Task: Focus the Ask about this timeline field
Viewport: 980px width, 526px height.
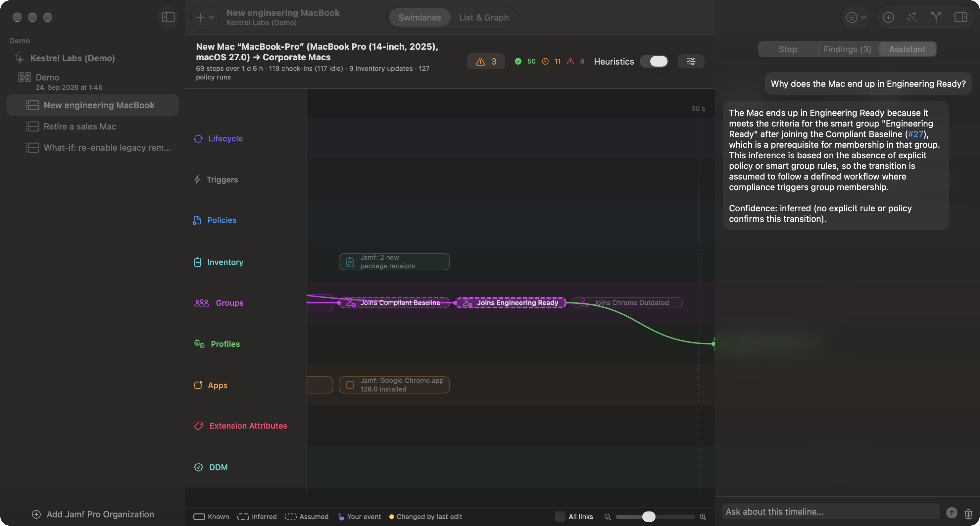Action: [830, 511]
